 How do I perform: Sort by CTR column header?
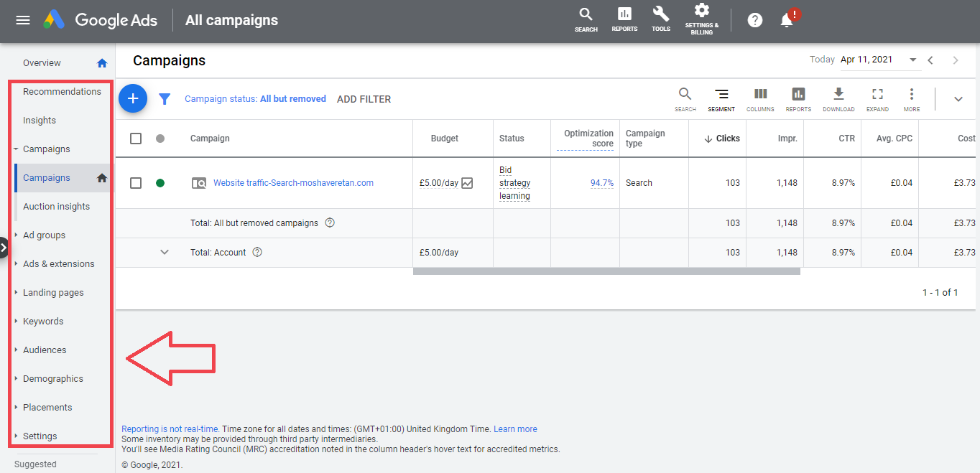click(847, 139)
